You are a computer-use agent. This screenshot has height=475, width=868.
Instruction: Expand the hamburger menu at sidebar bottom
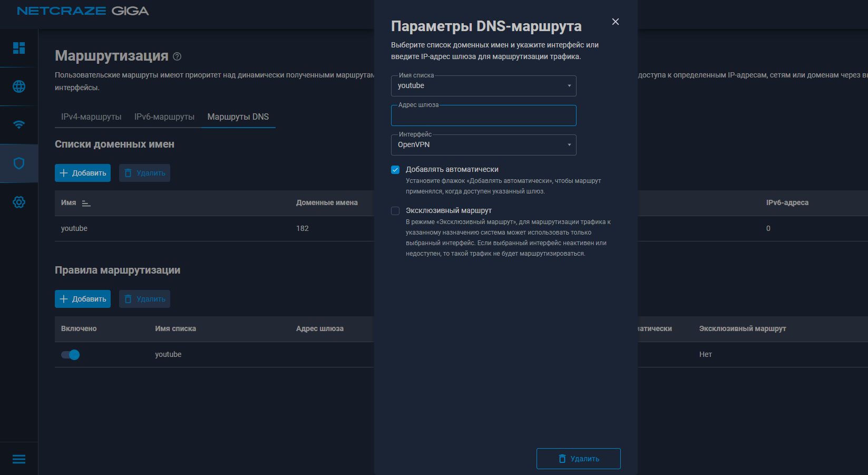tap(19, 459)
